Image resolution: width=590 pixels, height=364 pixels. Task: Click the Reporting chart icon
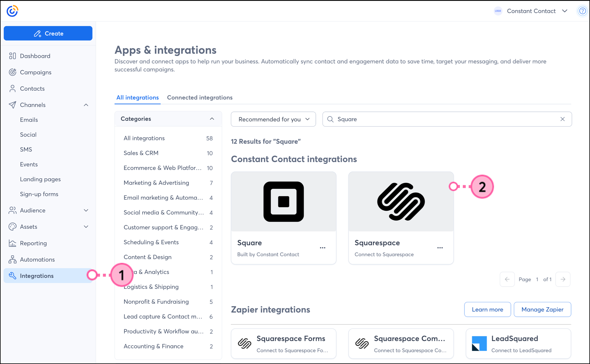[12, 243]
